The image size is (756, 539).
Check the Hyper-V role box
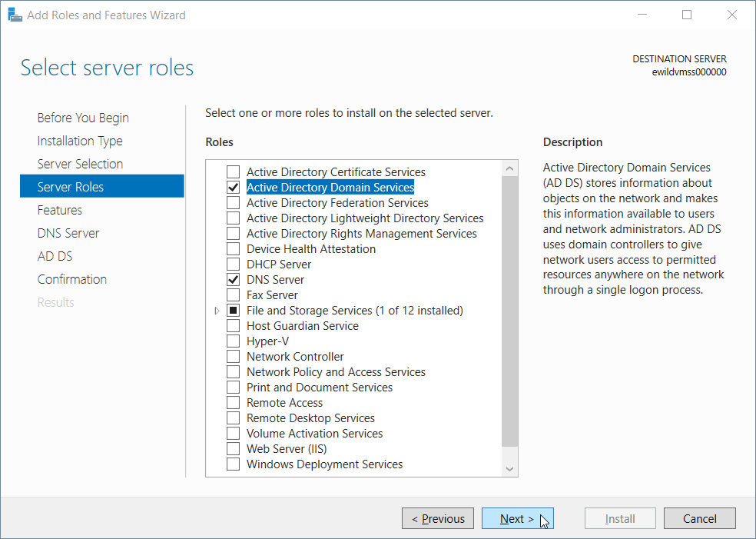coord(234,341)
